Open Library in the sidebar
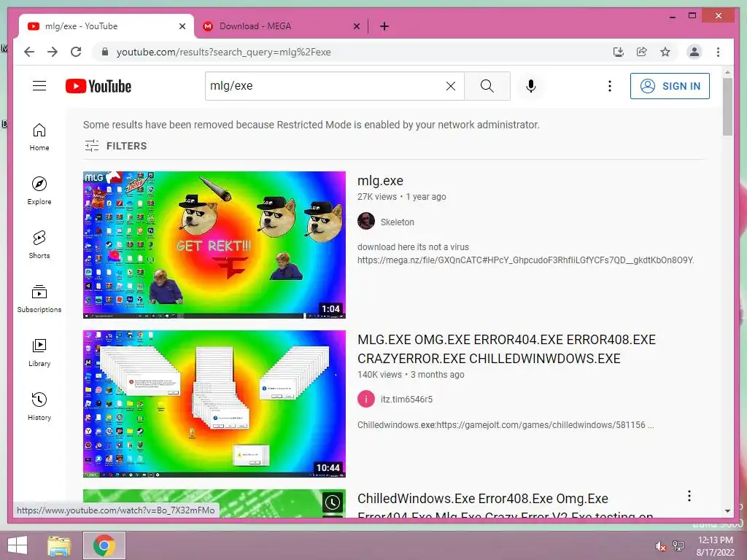 pyautogui.click(x=39, y=352)
